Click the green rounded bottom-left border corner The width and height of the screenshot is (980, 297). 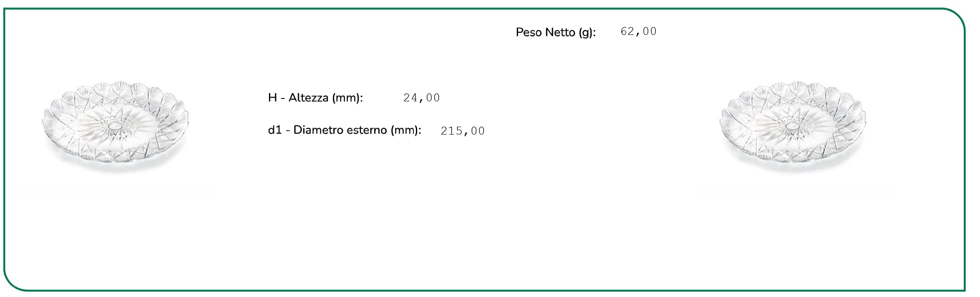(13, 282)
